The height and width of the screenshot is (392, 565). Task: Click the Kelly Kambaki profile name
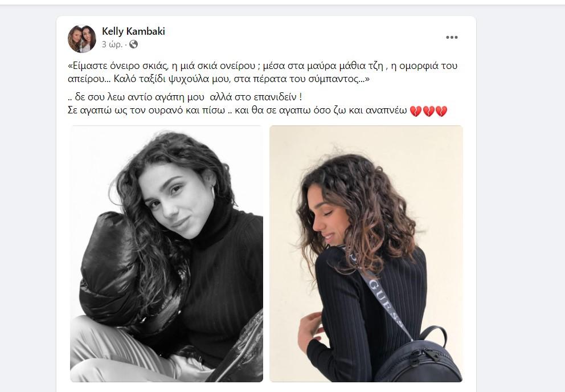(133, 31)
